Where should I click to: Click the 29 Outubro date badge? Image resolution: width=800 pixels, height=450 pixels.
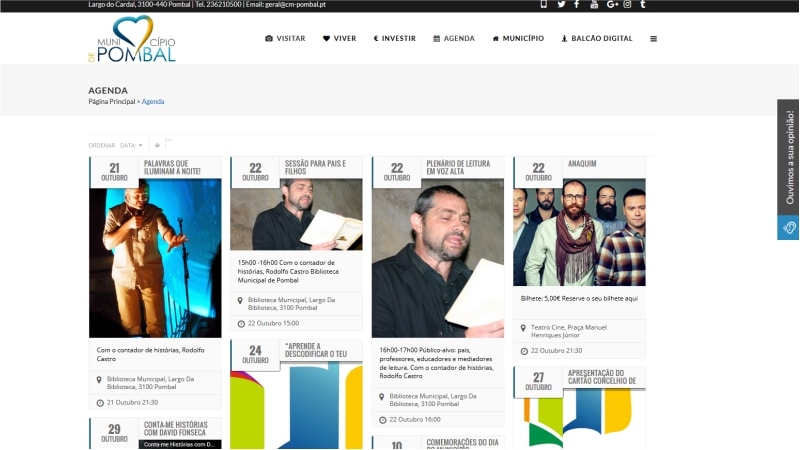coord(114,433)
